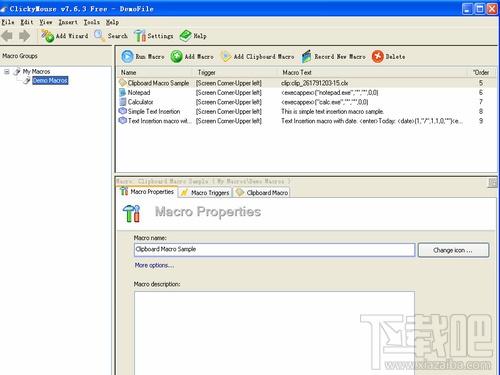
Task: Click the order value 9 cell
Action: (x=481, y=121)
